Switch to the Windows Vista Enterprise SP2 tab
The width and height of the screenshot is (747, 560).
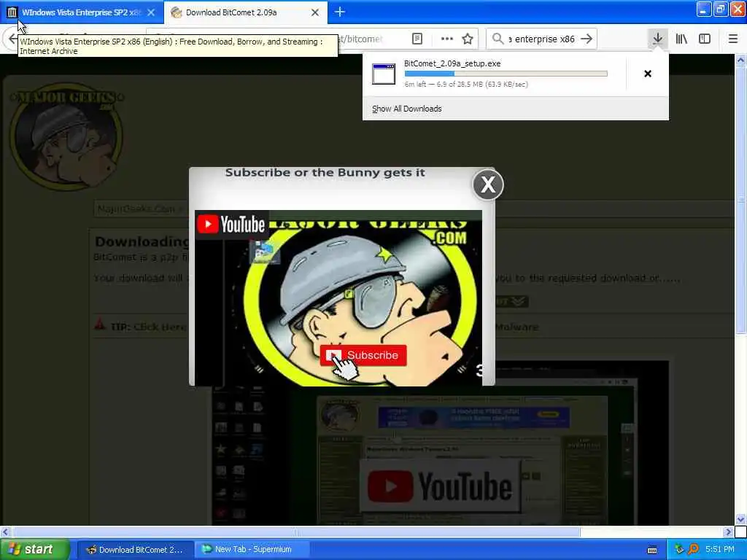pyautogui.click(x=82, y=12)
